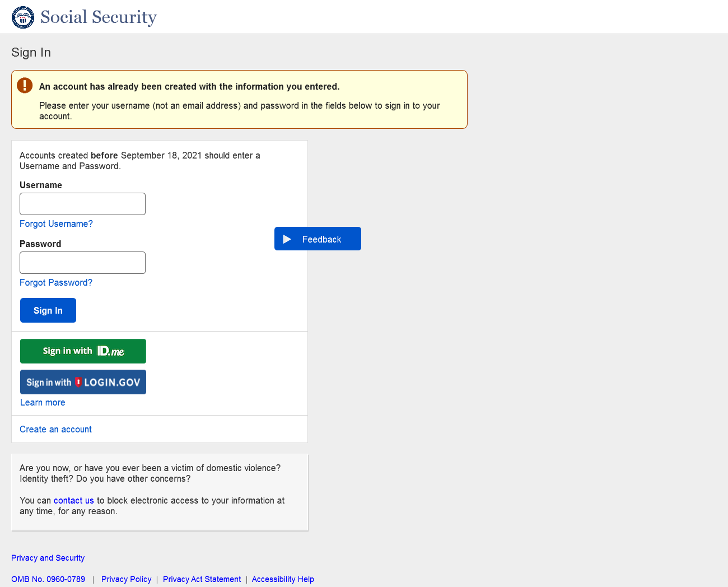Open the OMB No. 0960-0789 link

(48, 579)
